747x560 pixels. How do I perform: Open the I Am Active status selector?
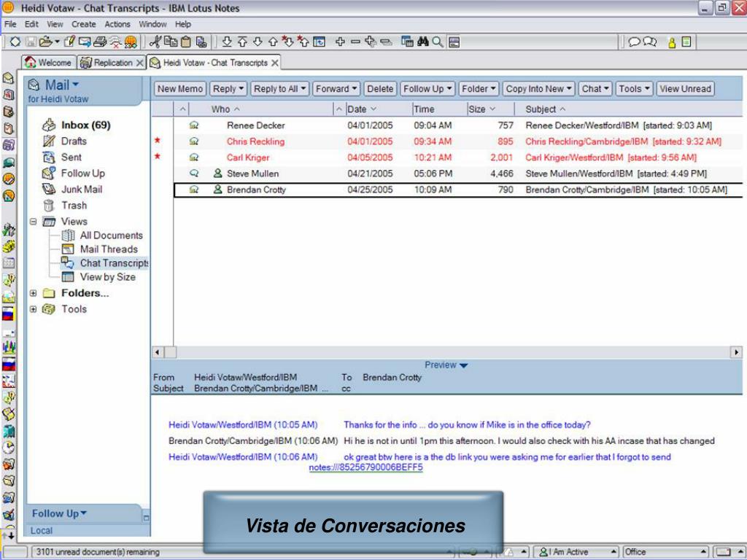coord(576,551)
